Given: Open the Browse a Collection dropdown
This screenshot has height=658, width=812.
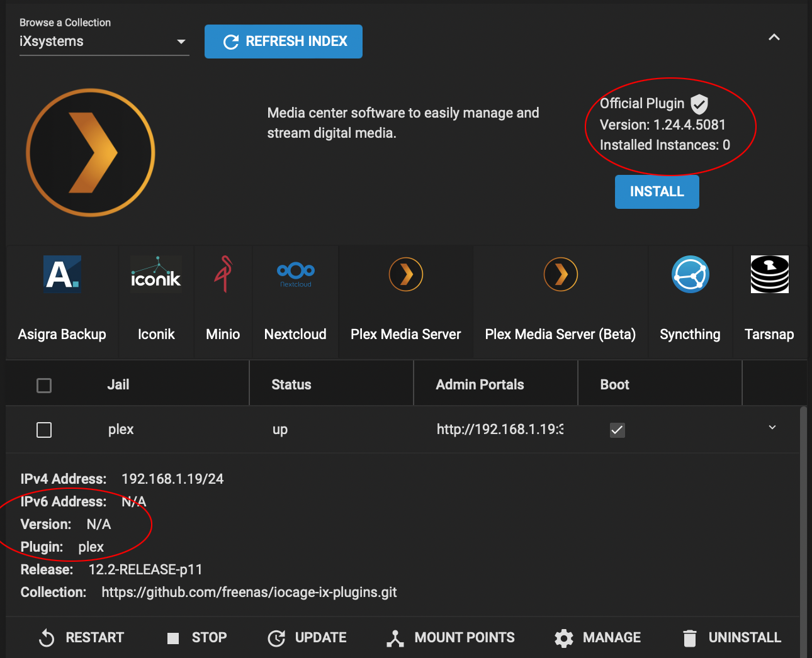Looking at the screenshot, I should coord(104,42).
